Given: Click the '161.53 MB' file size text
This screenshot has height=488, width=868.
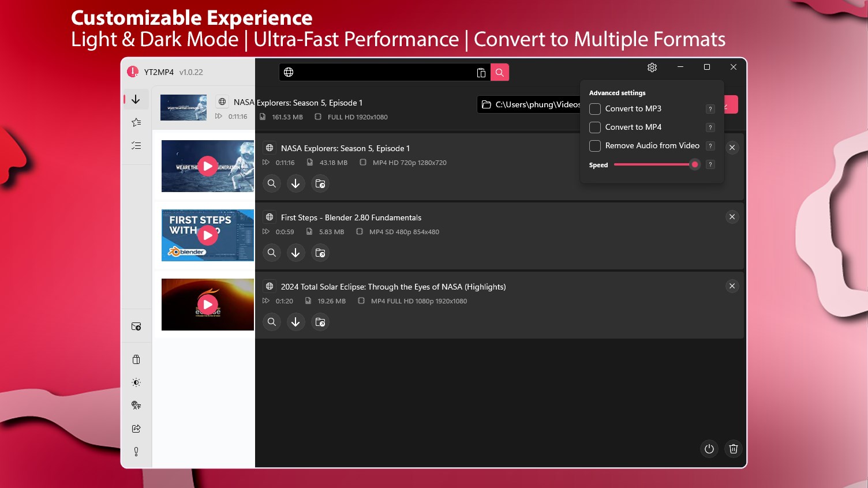Looking at the screenshot, I should (287, 117).
